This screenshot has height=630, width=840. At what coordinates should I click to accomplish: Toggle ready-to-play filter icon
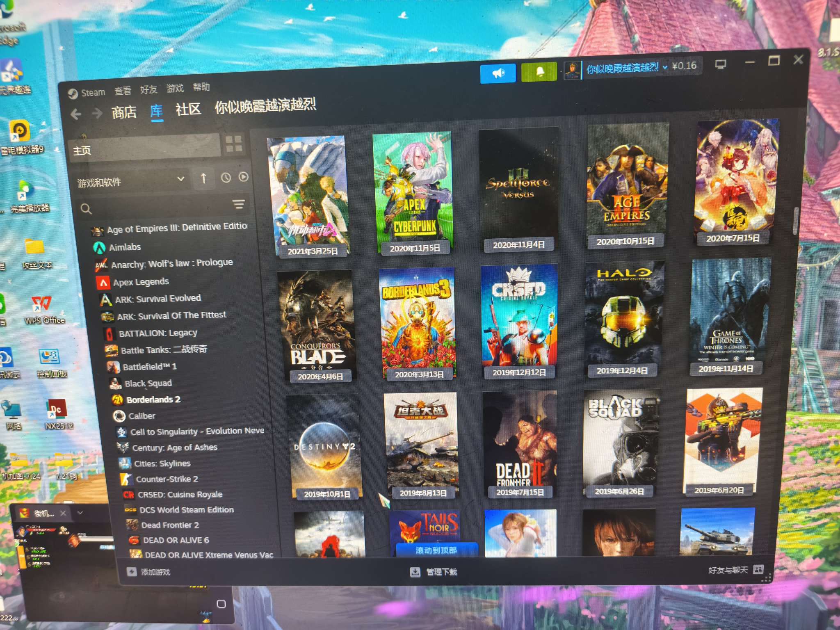click(244, 177)
